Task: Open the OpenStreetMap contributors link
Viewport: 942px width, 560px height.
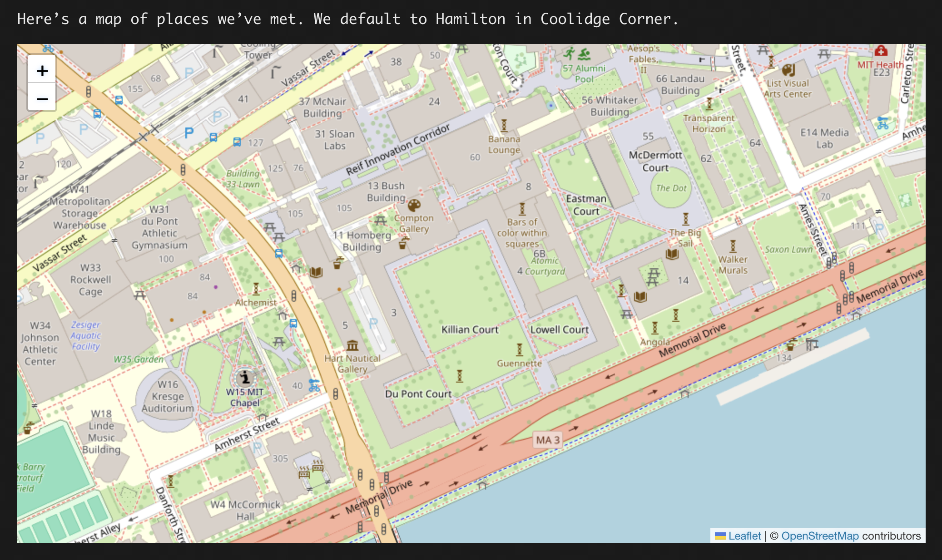Action: point(820,536)
